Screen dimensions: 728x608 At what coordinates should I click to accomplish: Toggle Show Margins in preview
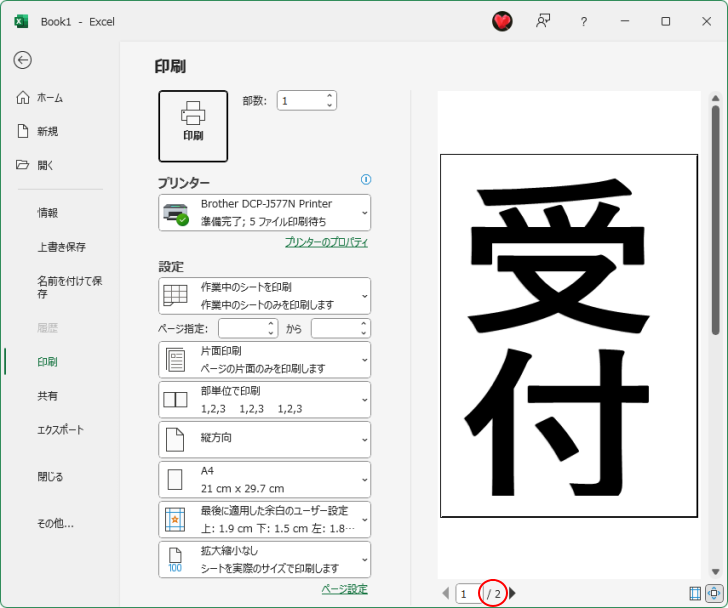click(696, 593)
